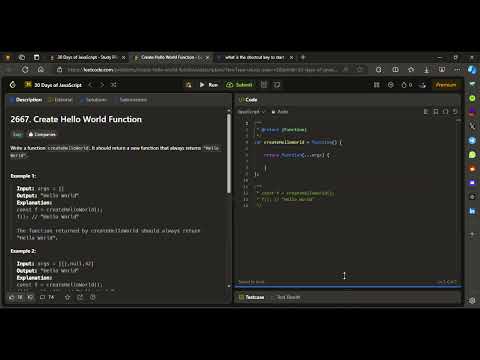Image resolution: width=480 pixels, height=360 pixels.
Task: Open a new browser tab with plus
Action: [x=303, y=57]
